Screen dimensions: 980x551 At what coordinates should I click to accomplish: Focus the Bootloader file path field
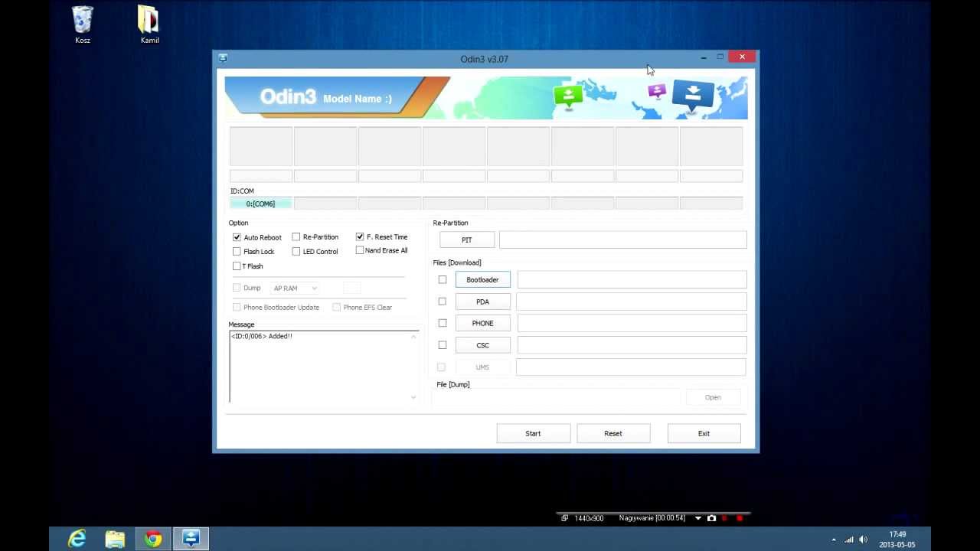(632, 279)
